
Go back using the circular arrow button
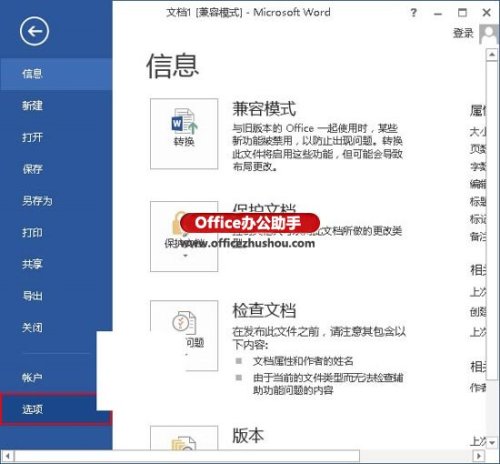34,31
